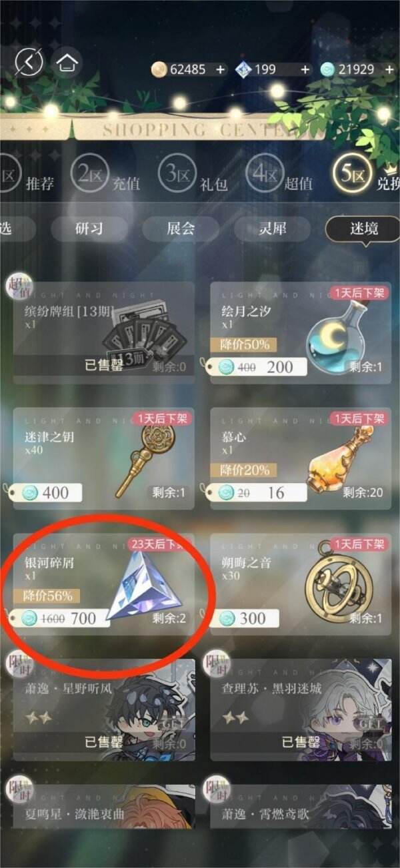Tap the back arrow icon

29,63
